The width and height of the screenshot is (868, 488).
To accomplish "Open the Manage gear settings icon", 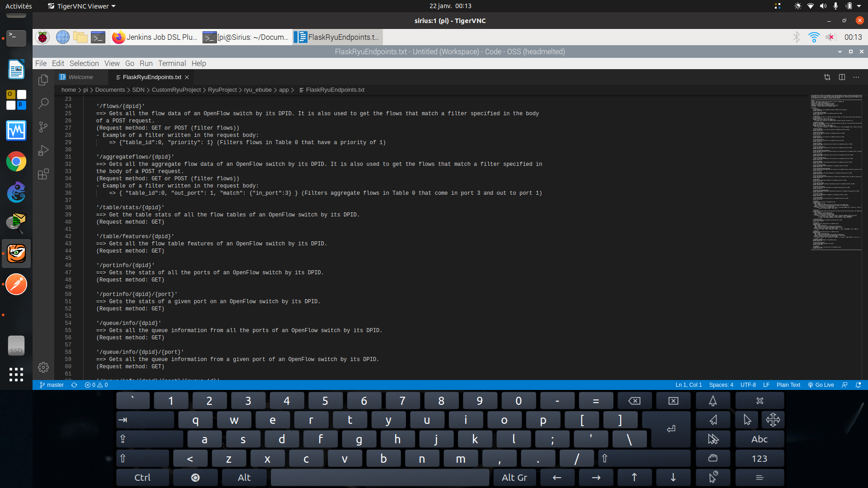I will [x=43, y=367].
